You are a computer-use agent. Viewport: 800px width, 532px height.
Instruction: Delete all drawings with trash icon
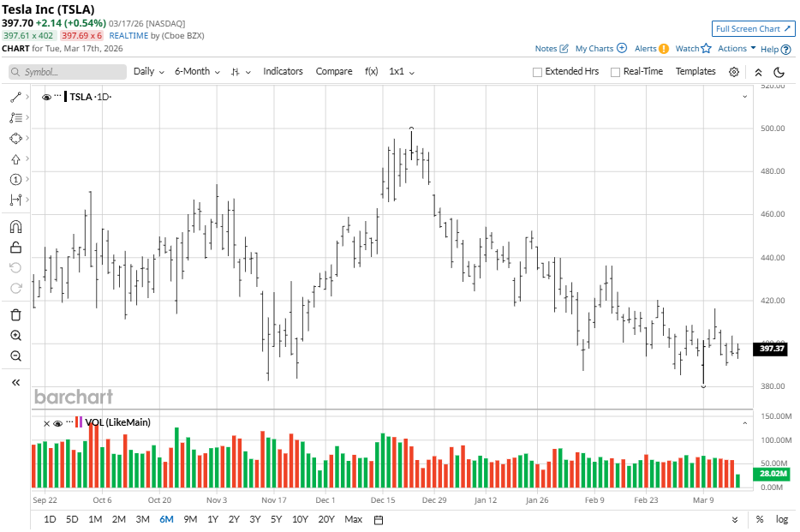click(x=16, y=314)
